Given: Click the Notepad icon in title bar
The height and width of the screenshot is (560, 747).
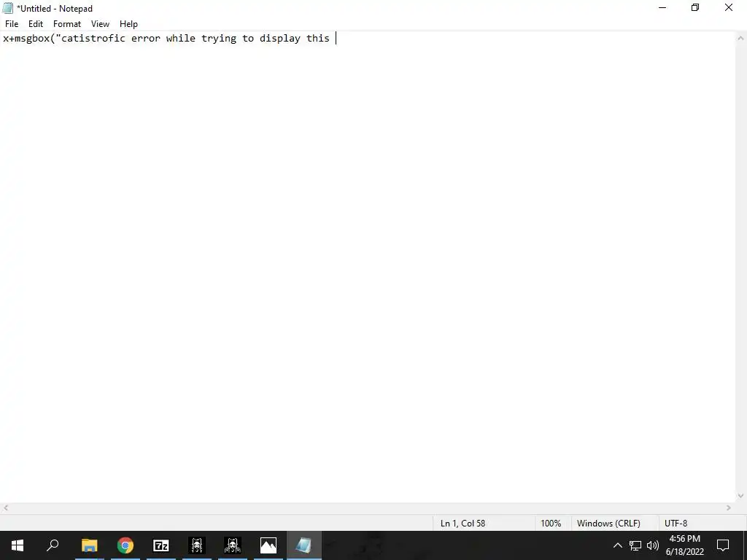Looking at the screenshot, I should pyautogui.click(x=7, y=8).
